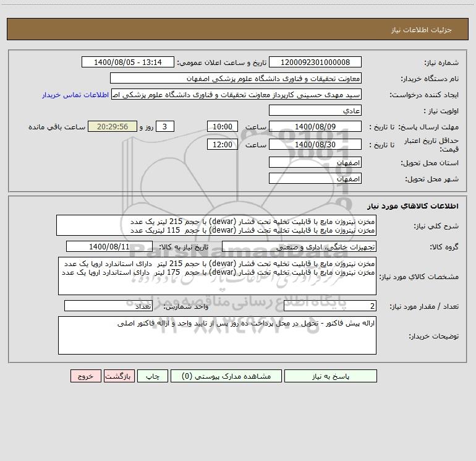
Task: Click the 'واحد شمارش:' label
Action: pos(186,307)
